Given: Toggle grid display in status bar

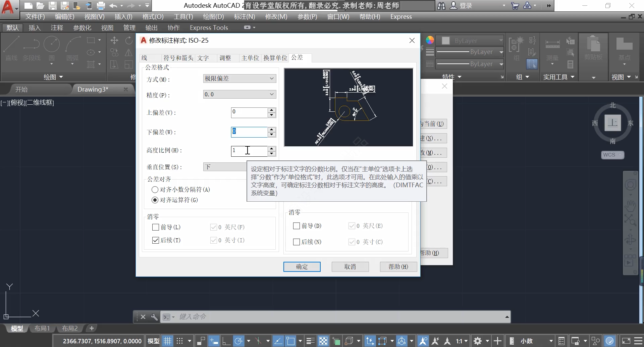Looking at the screenshot, I should [x=167, y=341].
